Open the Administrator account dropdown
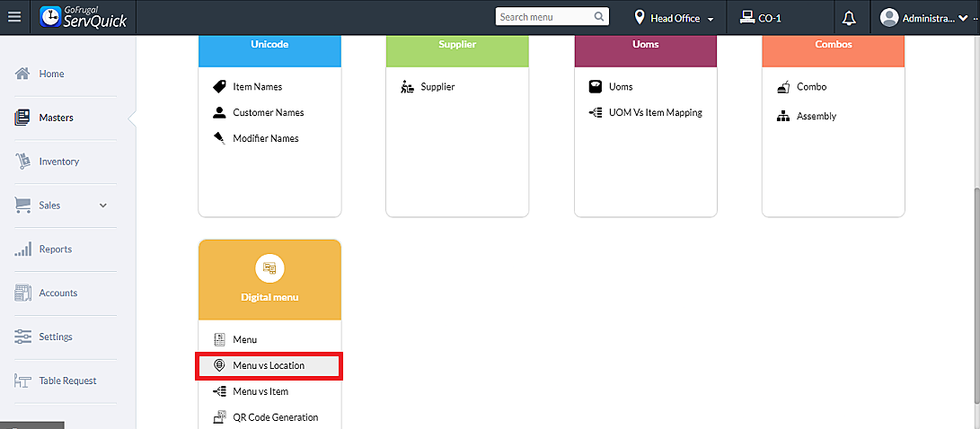The width and height of the screenshot is (980, 429). click(928, 18)
